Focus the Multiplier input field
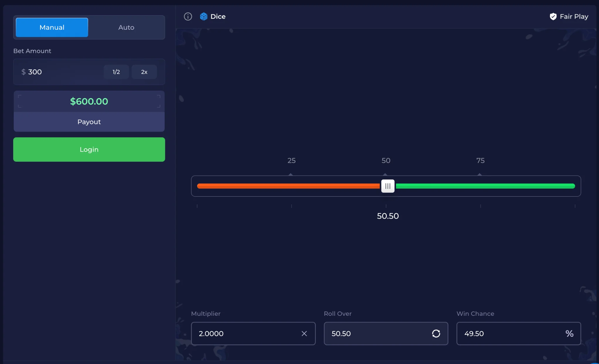 253,334
